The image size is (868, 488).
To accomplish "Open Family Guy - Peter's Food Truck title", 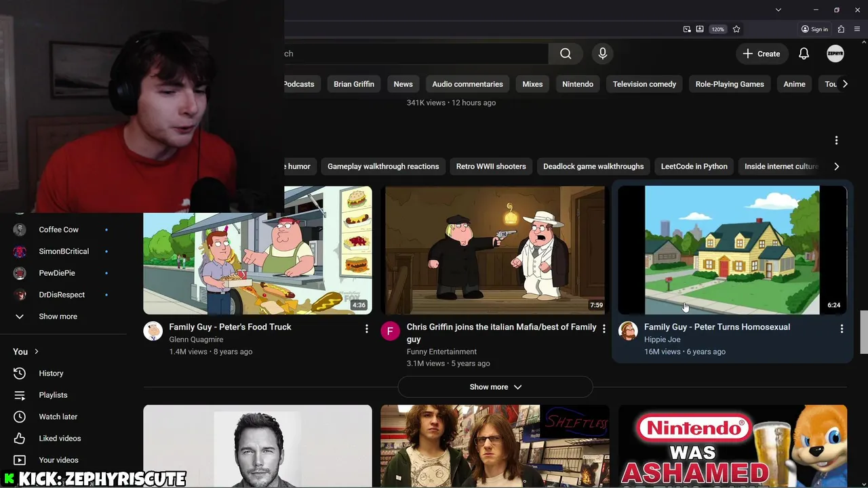I will [230, 327].
